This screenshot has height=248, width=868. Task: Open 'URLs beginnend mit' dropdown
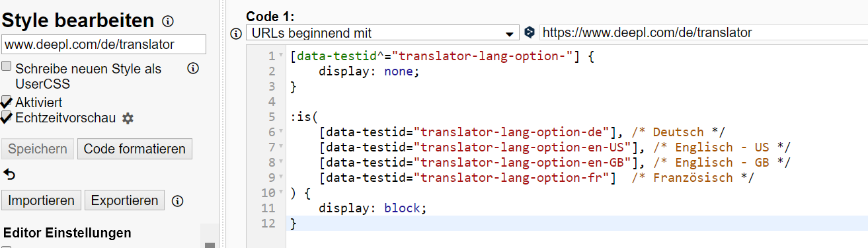point(383,33)
